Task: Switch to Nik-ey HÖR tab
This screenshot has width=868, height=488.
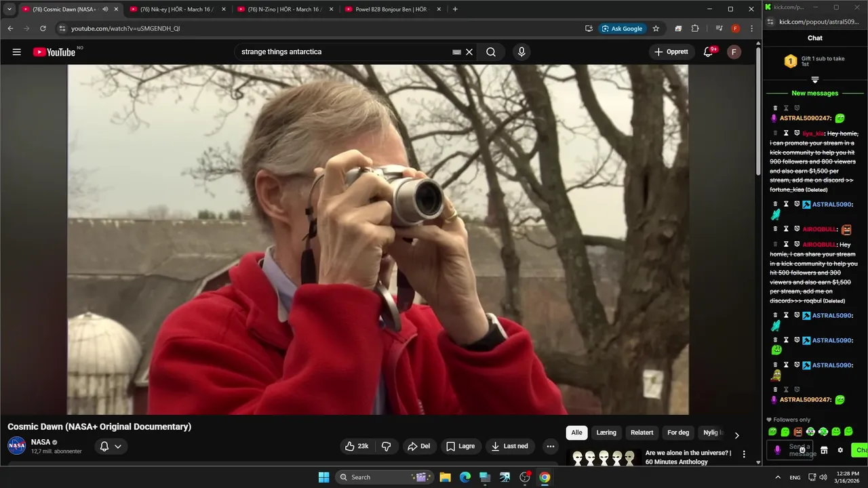Action: pos(177,9)
